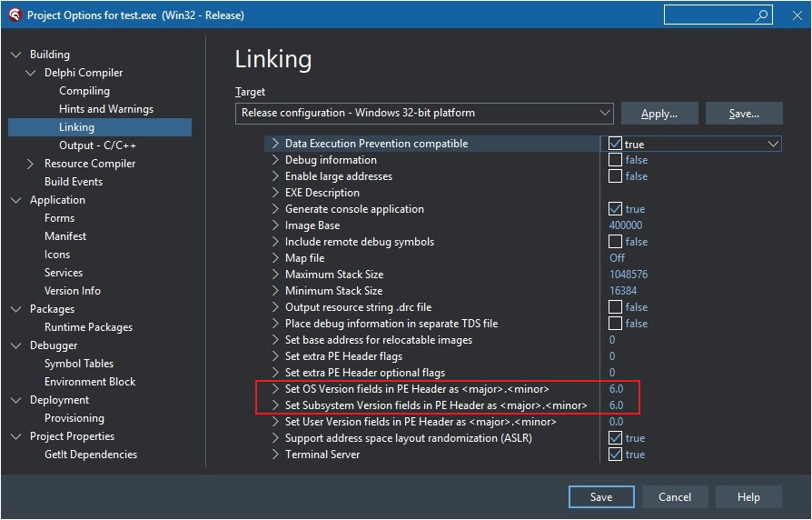812x520 pixels.
Task: Uncheck Generate console application
Action: coord(615,209)
